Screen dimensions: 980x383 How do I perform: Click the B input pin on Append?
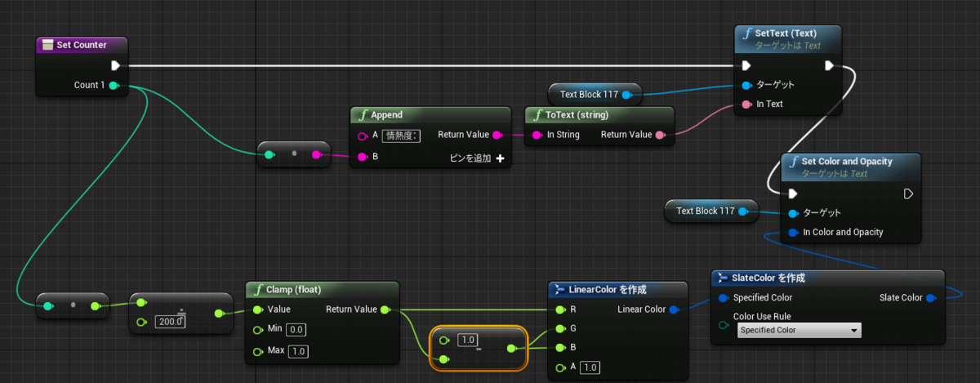click(x=363, y=156)
